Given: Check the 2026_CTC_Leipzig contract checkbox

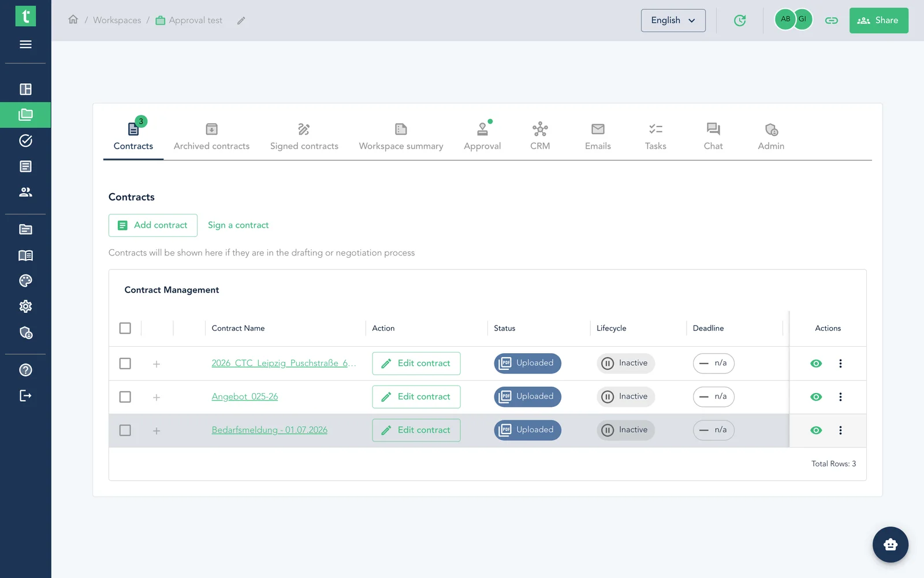Looking at the screenshot, I should 125,364.
